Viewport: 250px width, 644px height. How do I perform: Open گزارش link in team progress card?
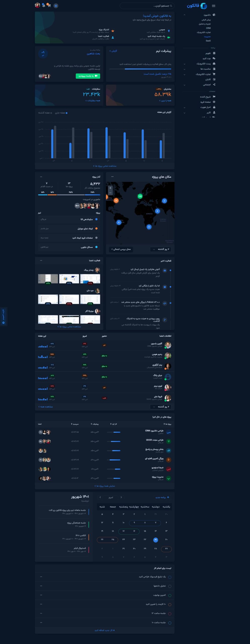pos(113,51)
